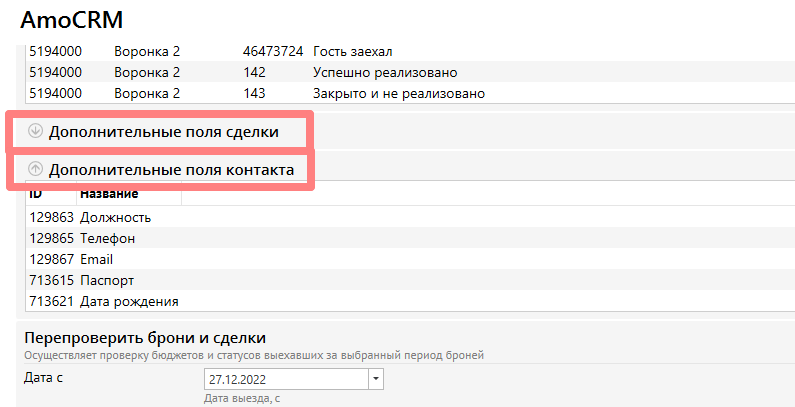Select the Email row in contact fields
This screenshot has width=795, height=407.
tap(410, 260)
